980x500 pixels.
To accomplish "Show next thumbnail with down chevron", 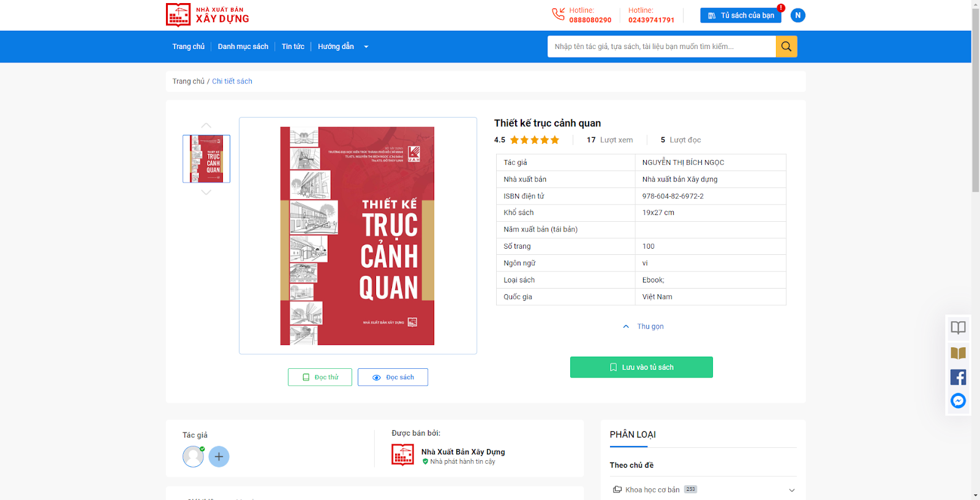I will tap(206, 192).
